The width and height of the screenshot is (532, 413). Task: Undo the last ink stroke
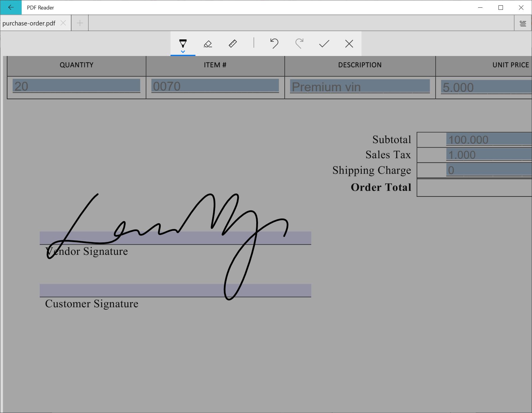tap(274, 44)
